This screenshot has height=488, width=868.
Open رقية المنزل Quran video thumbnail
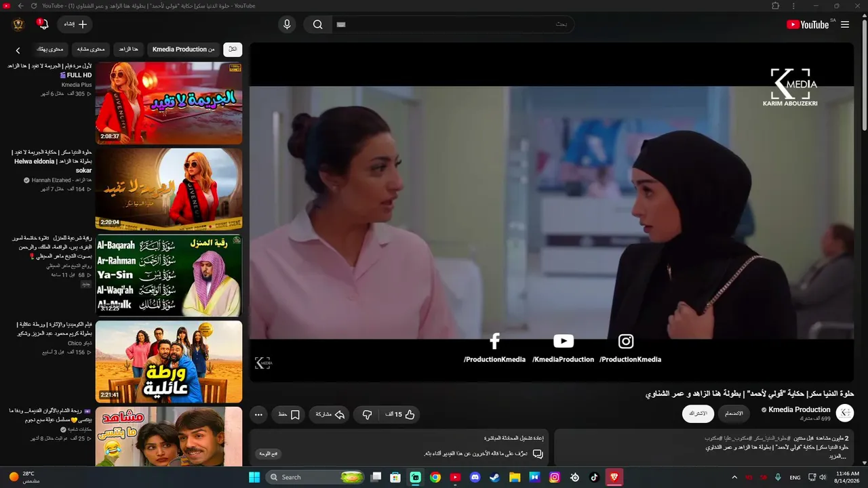[169, 275]
